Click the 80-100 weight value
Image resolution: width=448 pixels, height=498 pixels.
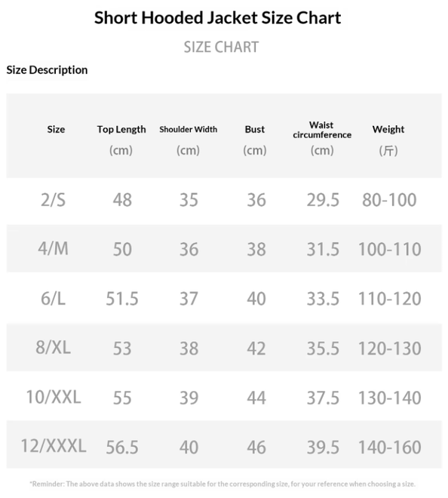(x=389, y=200)
